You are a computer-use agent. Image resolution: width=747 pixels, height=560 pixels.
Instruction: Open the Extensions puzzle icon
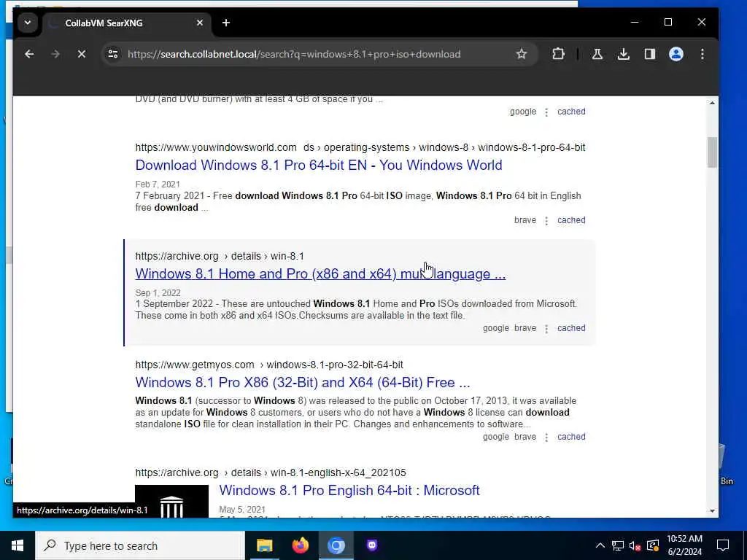click(558, 54)
